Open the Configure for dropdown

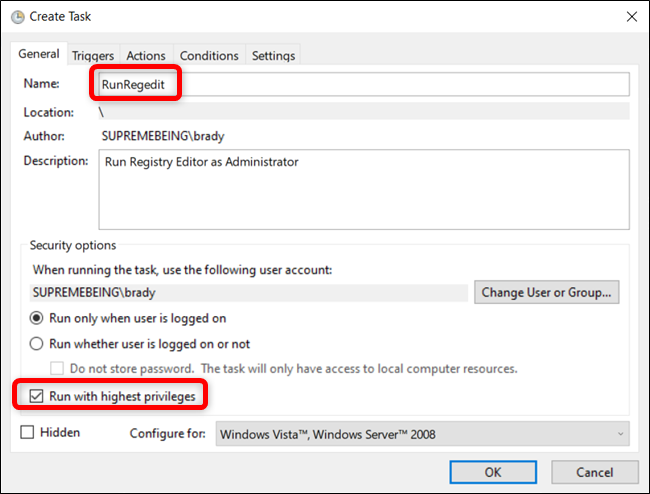point(422,434)
